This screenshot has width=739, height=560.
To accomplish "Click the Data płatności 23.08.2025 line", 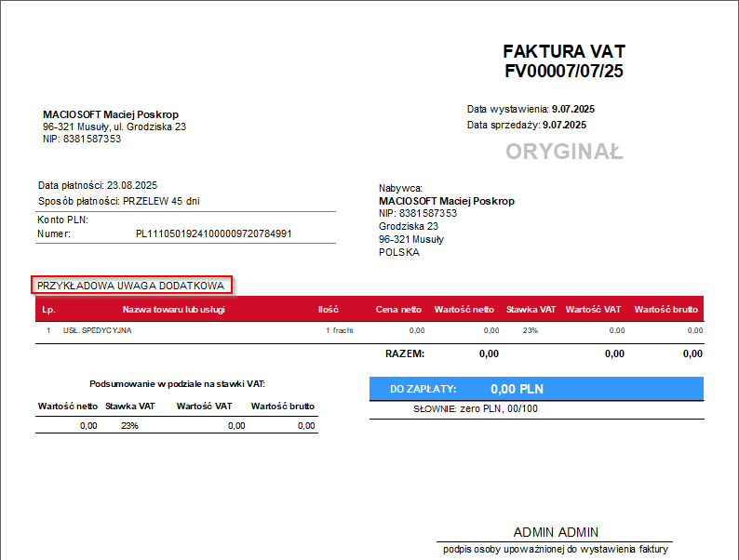I will (98, 185).
